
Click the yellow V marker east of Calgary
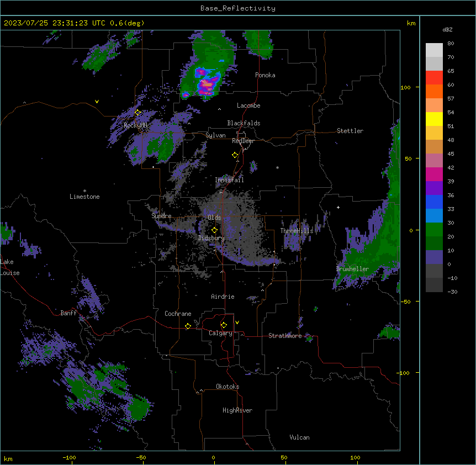click(237, 323)
